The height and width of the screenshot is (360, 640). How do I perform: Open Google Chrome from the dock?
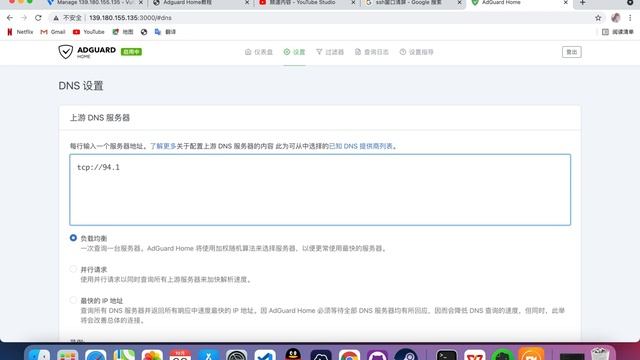pyautogui.click(x=349, y=354)
